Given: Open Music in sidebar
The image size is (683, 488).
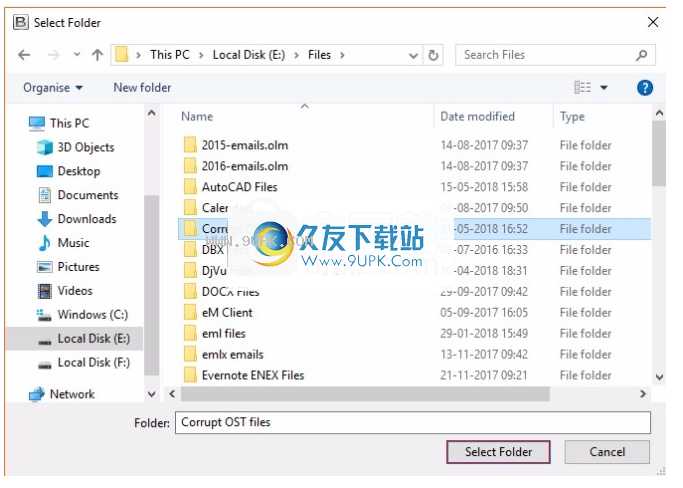Looking at the screenshot, I should coord(64,243).
